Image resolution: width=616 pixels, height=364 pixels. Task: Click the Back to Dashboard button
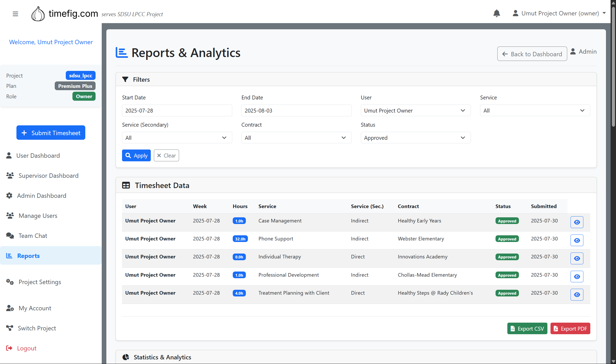pyautogui.click(x=532, y=54)
